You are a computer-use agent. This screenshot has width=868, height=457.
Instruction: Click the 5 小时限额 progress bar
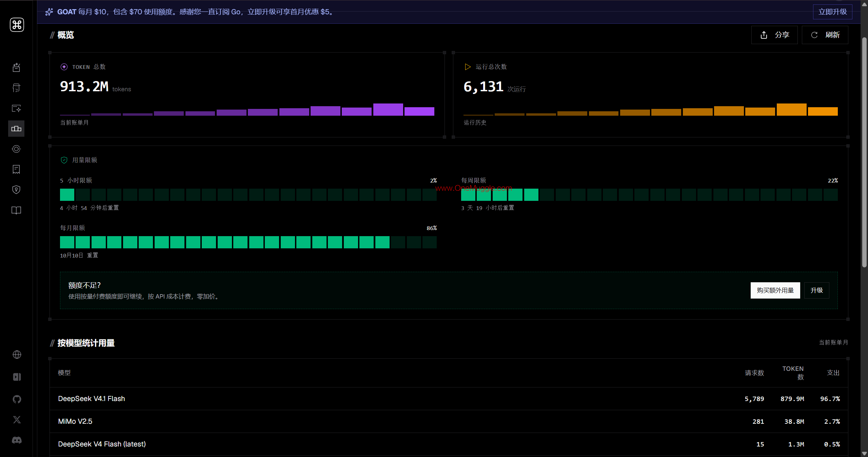(248, 195)
